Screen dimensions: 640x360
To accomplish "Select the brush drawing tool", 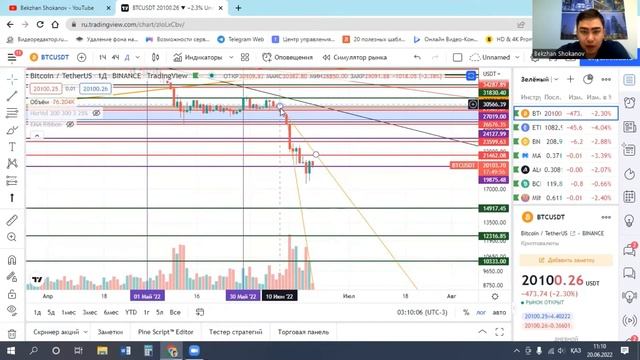I will click(12, 130).
